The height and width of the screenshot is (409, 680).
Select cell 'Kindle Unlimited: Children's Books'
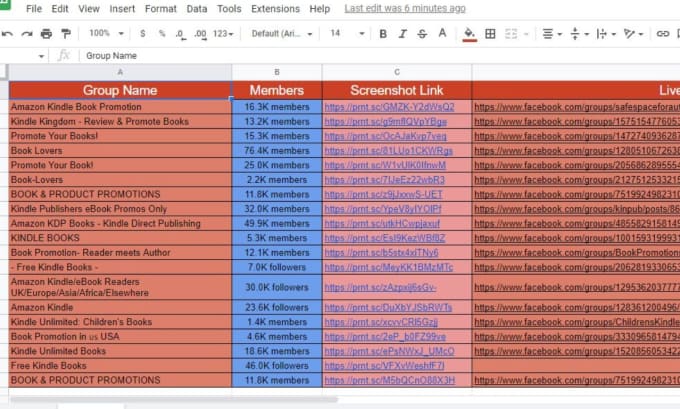click(x=120, y=322)
